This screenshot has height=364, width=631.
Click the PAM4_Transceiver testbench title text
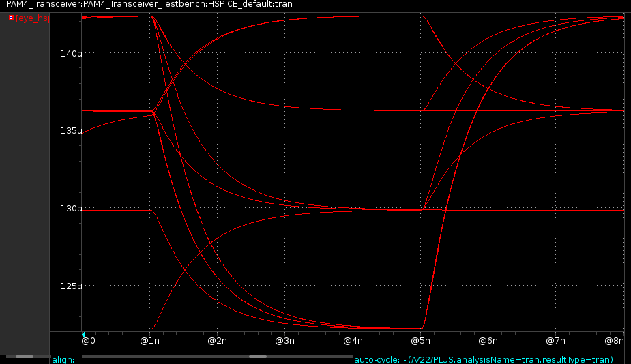[x=149, y=4]
